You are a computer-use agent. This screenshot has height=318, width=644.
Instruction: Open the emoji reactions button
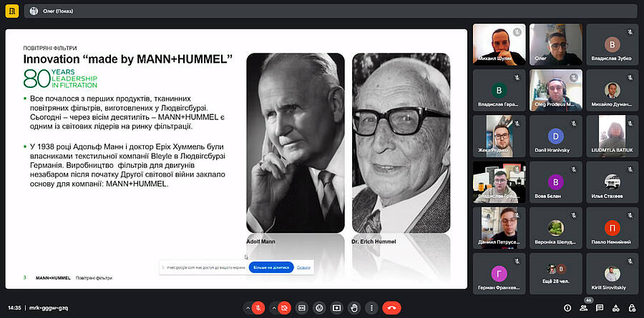(320, 308)
